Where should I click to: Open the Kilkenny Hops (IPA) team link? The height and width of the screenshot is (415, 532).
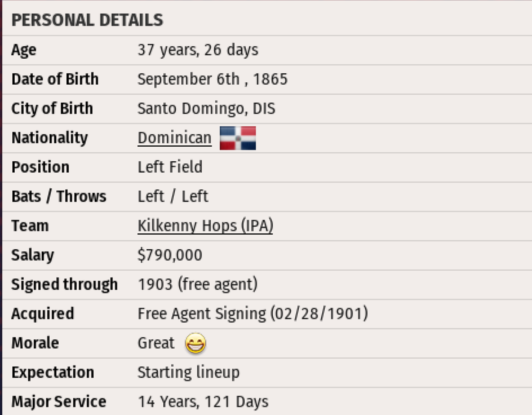point(205,226)
